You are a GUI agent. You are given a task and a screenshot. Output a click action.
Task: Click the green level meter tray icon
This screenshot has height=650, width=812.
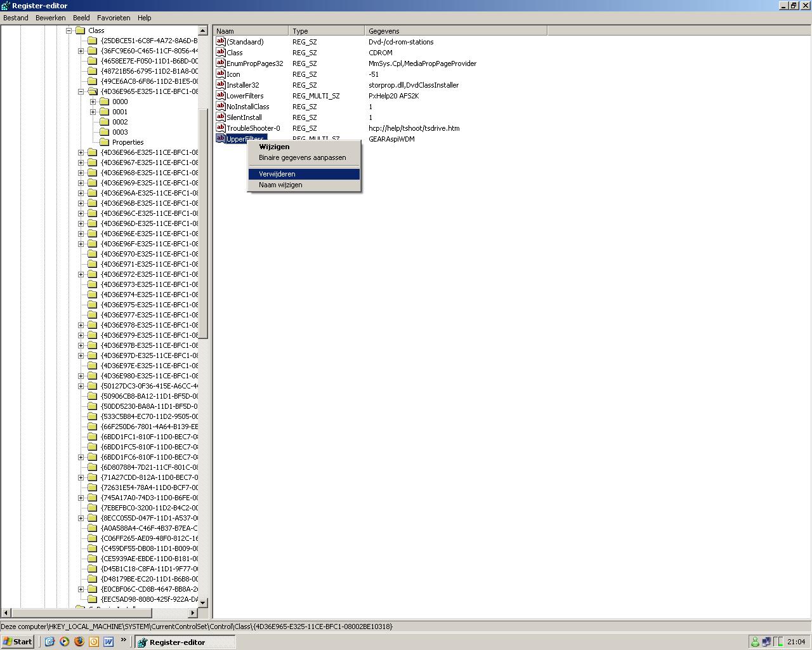click(778, 642)
